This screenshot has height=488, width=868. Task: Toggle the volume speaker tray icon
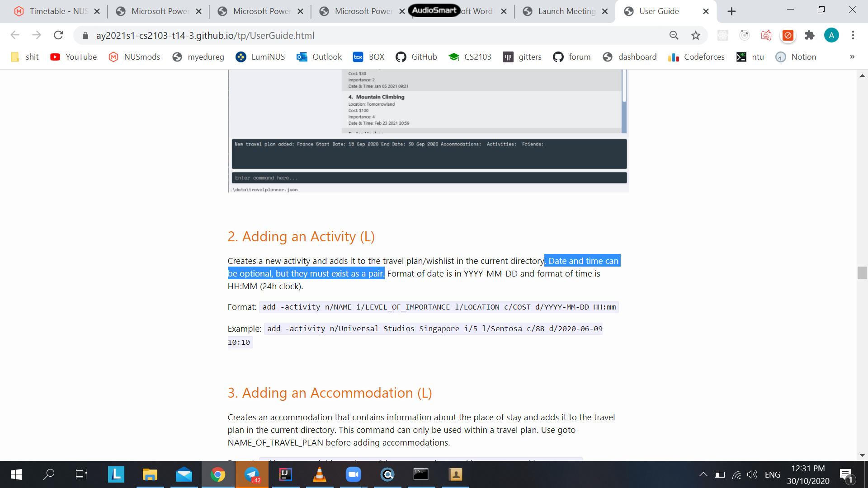[752, 474]
